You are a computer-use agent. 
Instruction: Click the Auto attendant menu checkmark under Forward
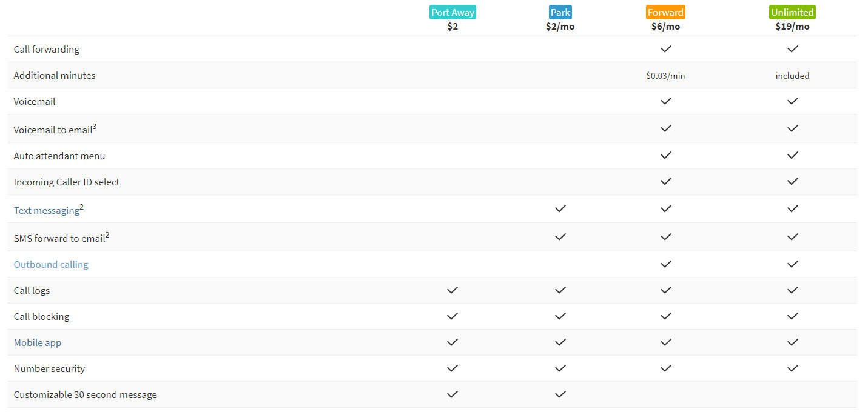[665, 155]
